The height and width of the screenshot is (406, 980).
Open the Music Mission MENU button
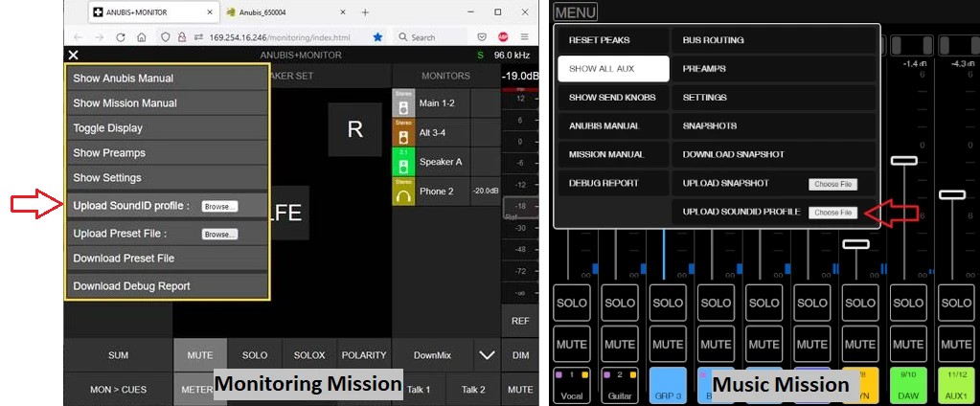point(575,11)
